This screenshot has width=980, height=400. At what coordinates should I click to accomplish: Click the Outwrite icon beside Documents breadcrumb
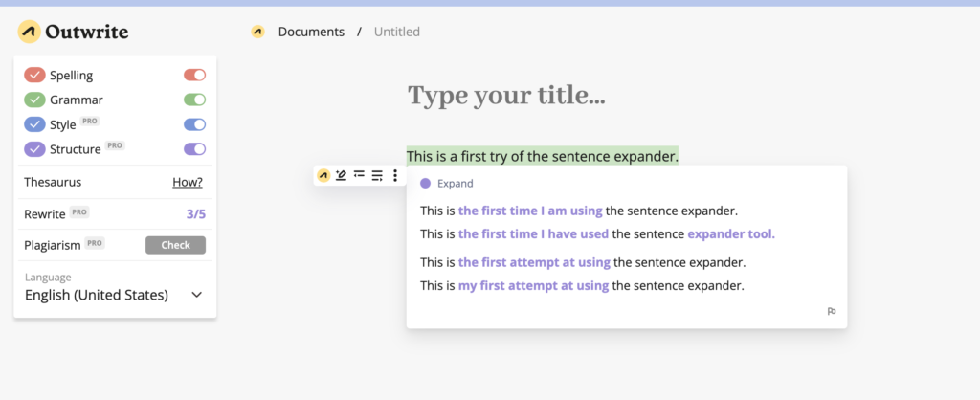pyautogui.click(x=257, y=32)
